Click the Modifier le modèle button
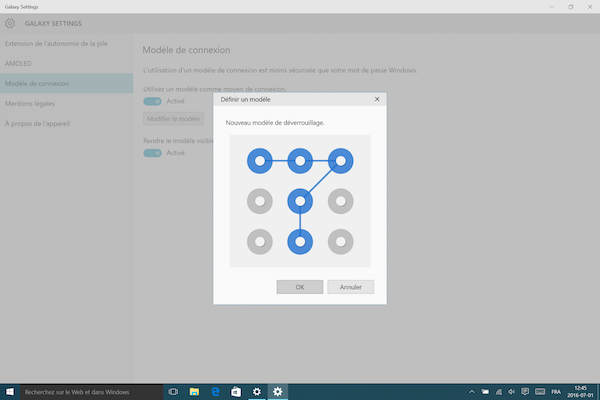Viewport: 600px width, 400px height. [173, 119]
